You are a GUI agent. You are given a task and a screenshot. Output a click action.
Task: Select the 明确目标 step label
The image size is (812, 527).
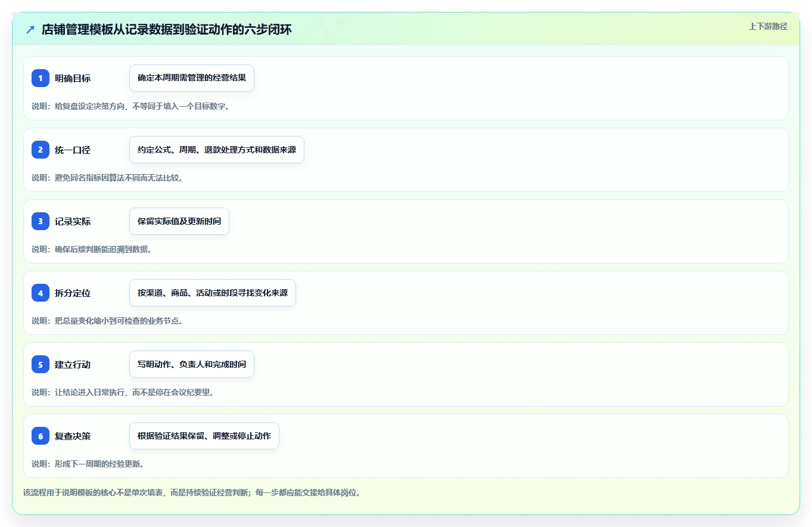tap(73, 78)
